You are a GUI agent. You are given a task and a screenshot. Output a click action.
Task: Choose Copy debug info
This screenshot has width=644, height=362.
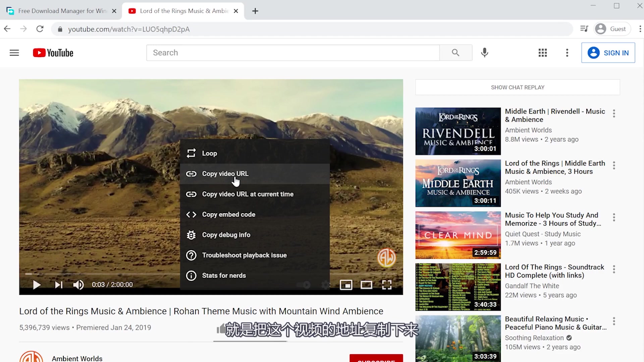pos(255,235)
